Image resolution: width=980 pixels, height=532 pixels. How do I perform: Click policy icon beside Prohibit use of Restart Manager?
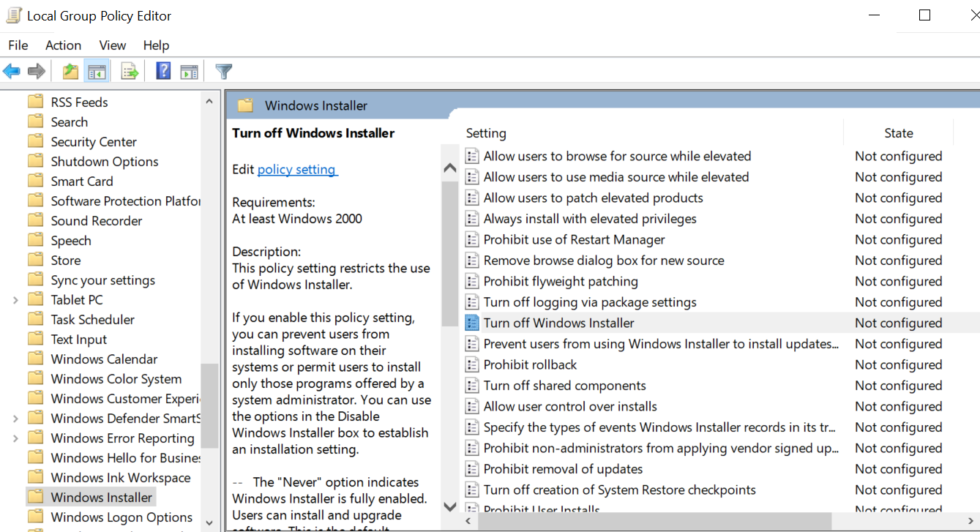(472, 239)
